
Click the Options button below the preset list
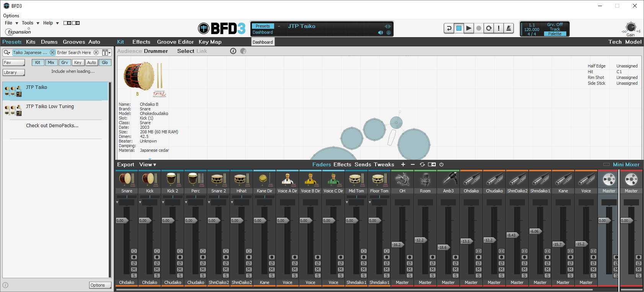click(100, 285)
